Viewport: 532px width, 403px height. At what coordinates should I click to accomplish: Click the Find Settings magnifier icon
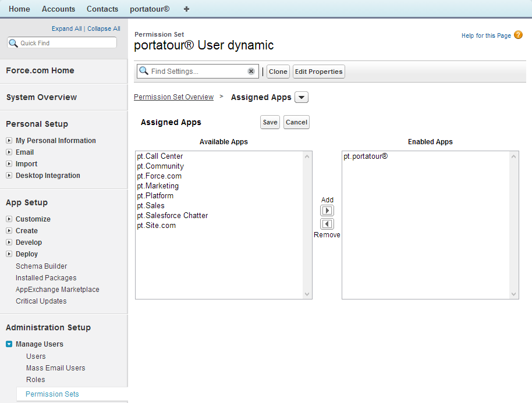(144, 71)
